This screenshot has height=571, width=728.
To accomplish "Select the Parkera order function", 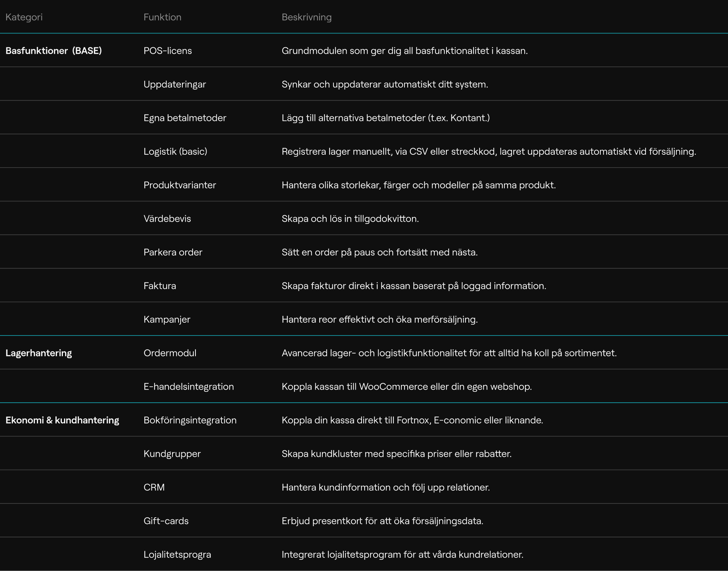I will 173,252.
